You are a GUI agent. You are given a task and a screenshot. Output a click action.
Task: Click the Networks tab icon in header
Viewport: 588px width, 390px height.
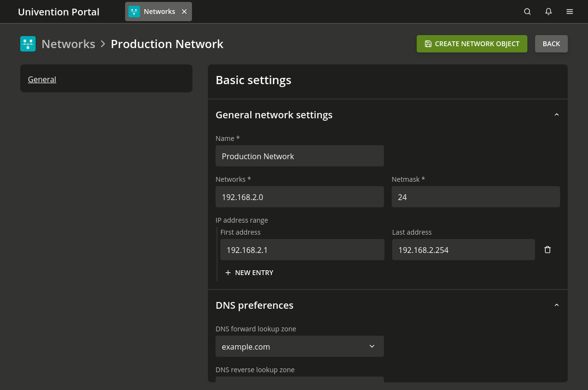(134, 12)
